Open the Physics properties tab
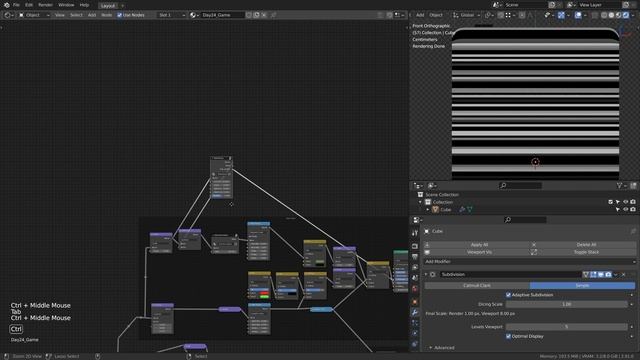This screenshot has height=360, width=640. click(415, 333)
